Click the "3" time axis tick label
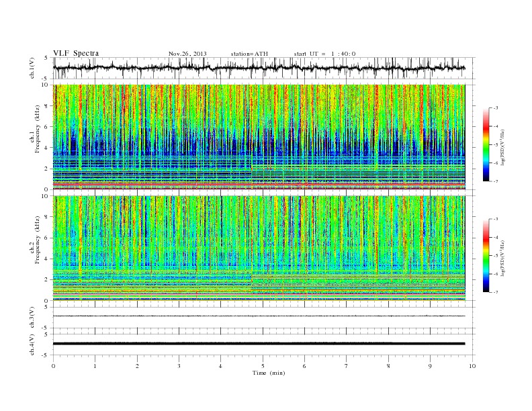This screenshot has width=532, height=411. [179, 366]
